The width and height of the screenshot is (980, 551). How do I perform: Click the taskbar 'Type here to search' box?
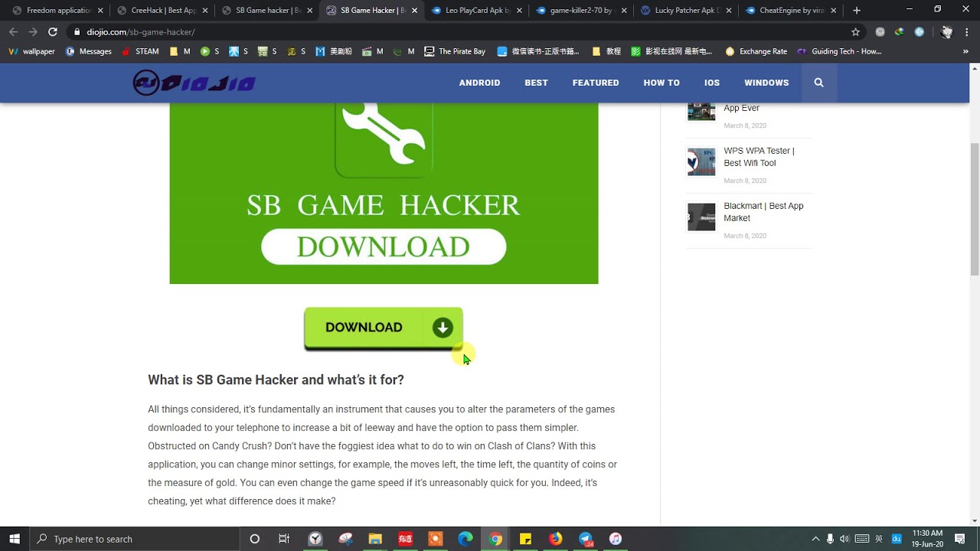[135, 539]
